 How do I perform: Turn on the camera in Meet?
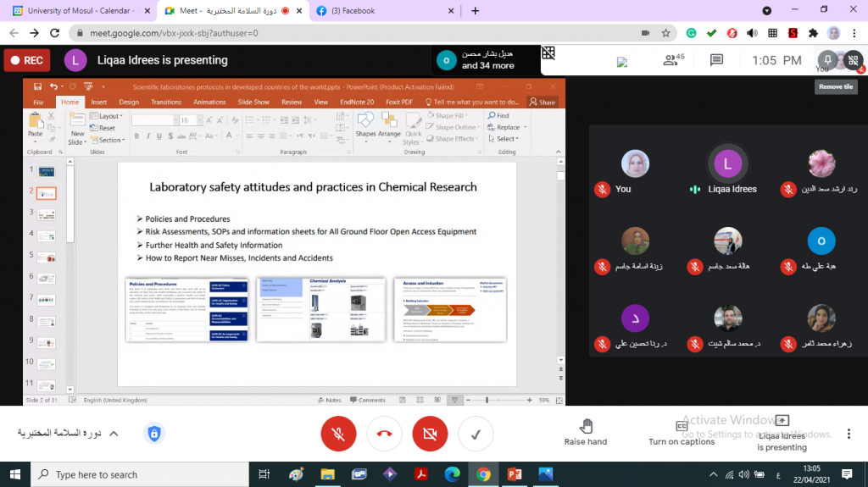[x=430, y=434]
